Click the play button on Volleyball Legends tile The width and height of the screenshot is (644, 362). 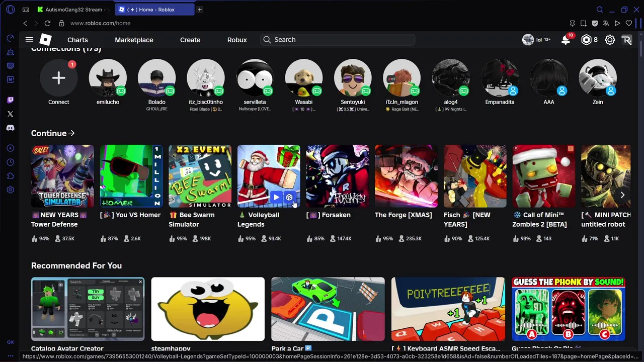coord(276,198)
